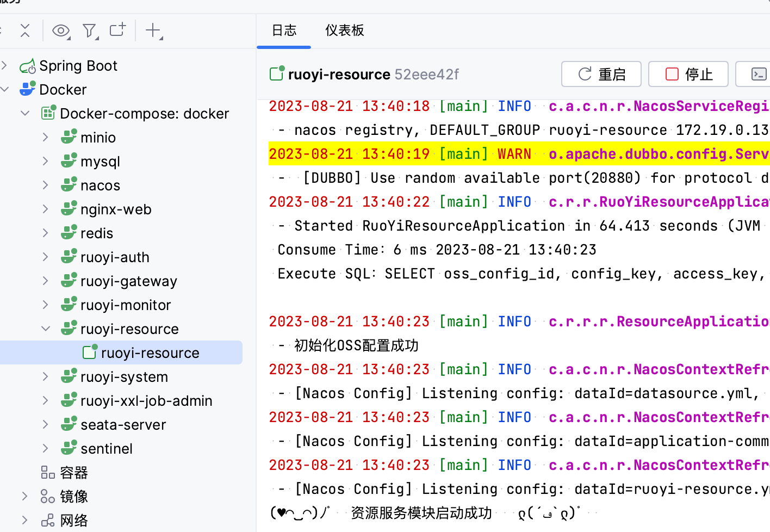Collapse the Docker-compose: docker node
This screenshot has width=770, height=532.
coord(25,113)
